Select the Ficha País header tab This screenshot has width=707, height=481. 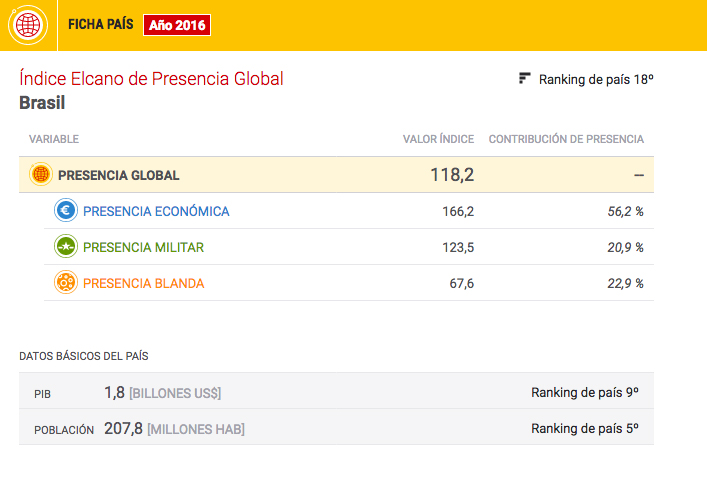(x=100, y=25)
